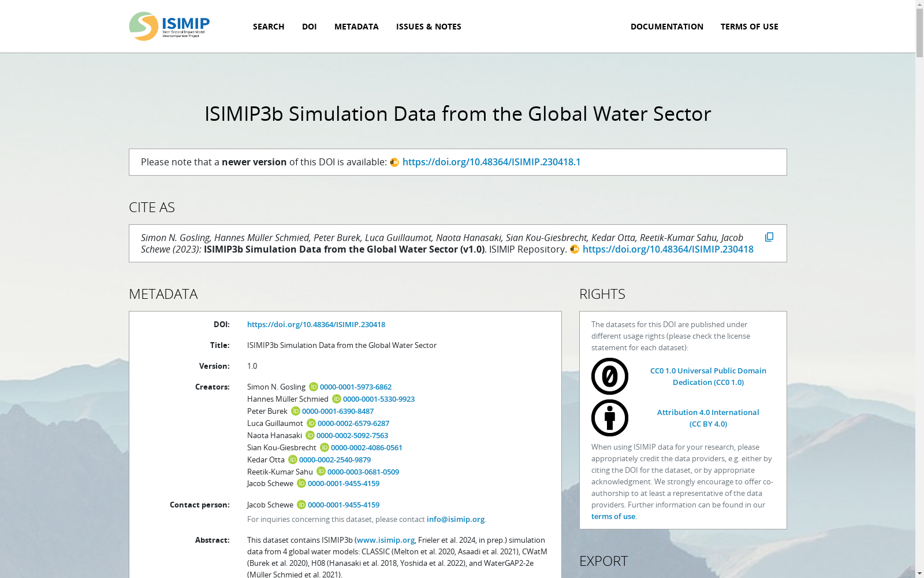This screenshot has width=924, height=578.
Task: Follow the newer version DOI link ISIMIP.230418.1
Action: (491, 162)
